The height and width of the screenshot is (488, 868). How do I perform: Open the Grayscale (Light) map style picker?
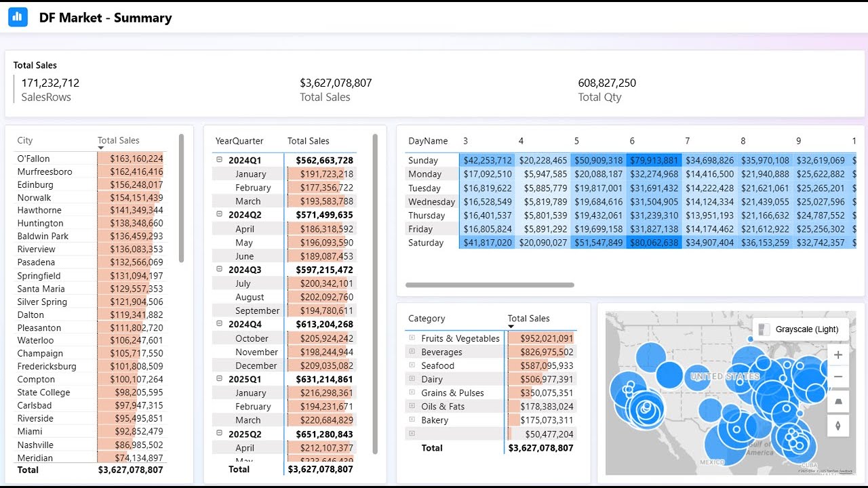pyautogui.click(x=800, y=329)
